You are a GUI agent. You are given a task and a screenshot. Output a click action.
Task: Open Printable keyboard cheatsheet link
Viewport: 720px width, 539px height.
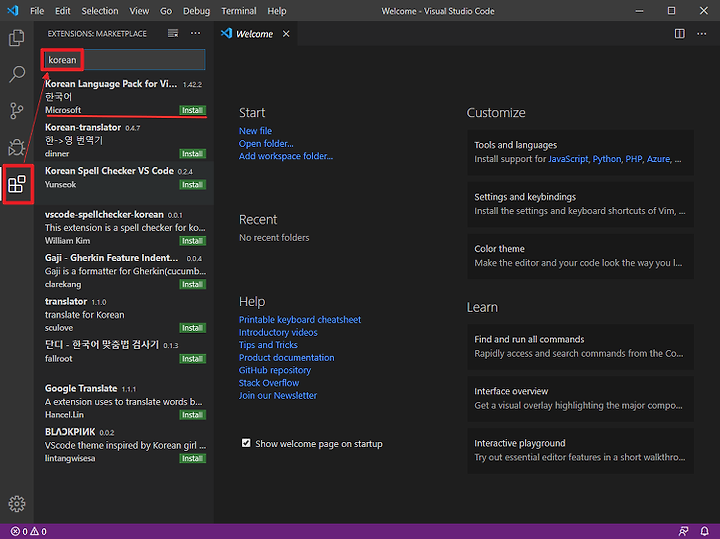pyautogui.click(x=300, y=320)
